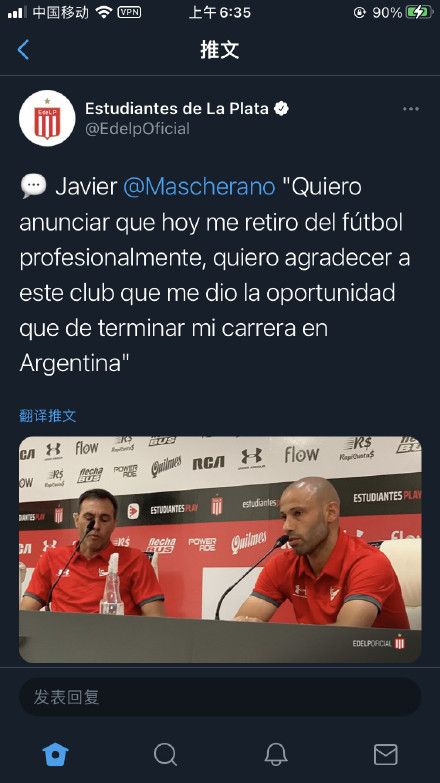Tap the 推文 page title
Screen dimensions: 440x783
coord(220,49)
